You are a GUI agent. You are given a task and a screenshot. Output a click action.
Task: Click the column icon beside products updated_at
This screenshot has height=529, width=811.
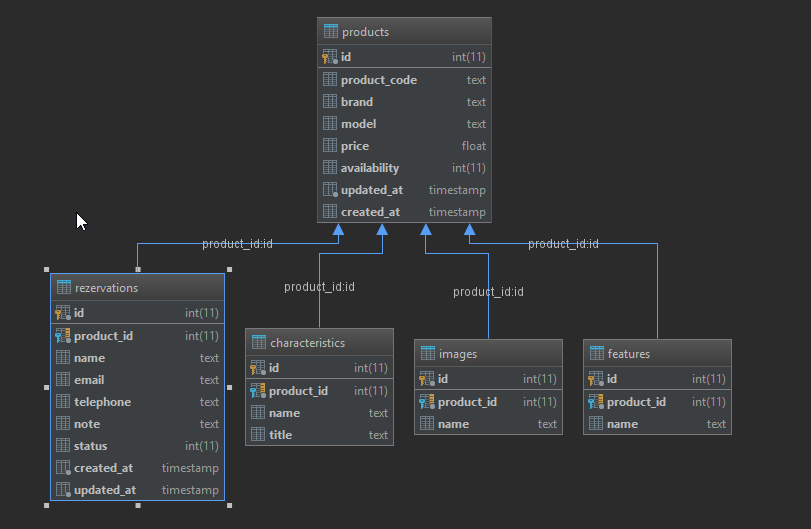(x=331, y=190)
